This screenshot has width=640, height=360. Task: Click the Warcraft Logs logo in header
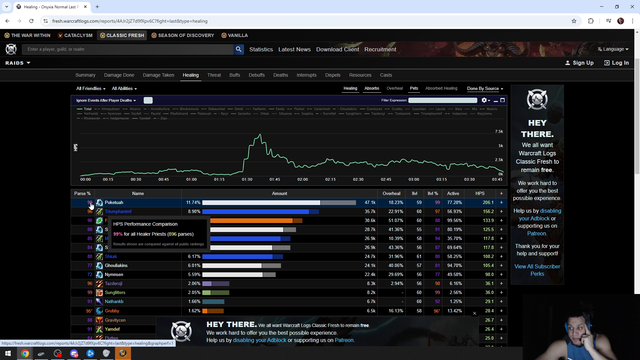[x=11, y=49]
